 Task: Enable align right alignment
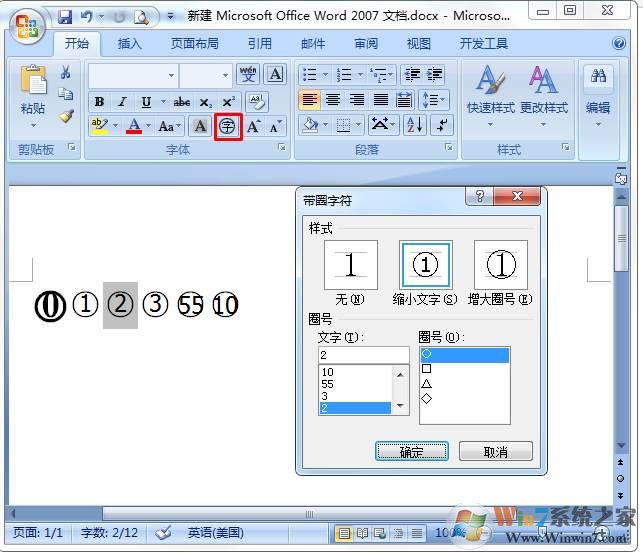point(356,100)
